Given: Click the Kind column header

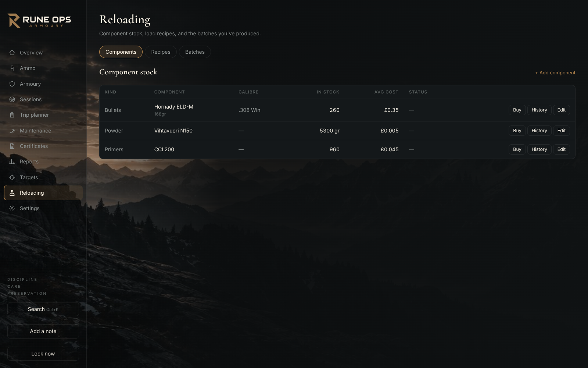Looking at the screenshot, I should point(110,92).
